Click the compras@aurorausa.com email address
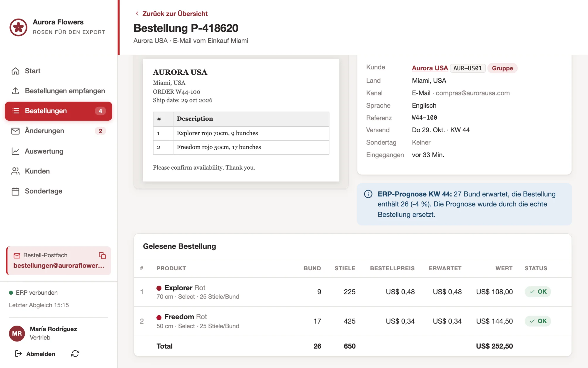Screen dimensions: 588x368 click(x=473, y=93)
